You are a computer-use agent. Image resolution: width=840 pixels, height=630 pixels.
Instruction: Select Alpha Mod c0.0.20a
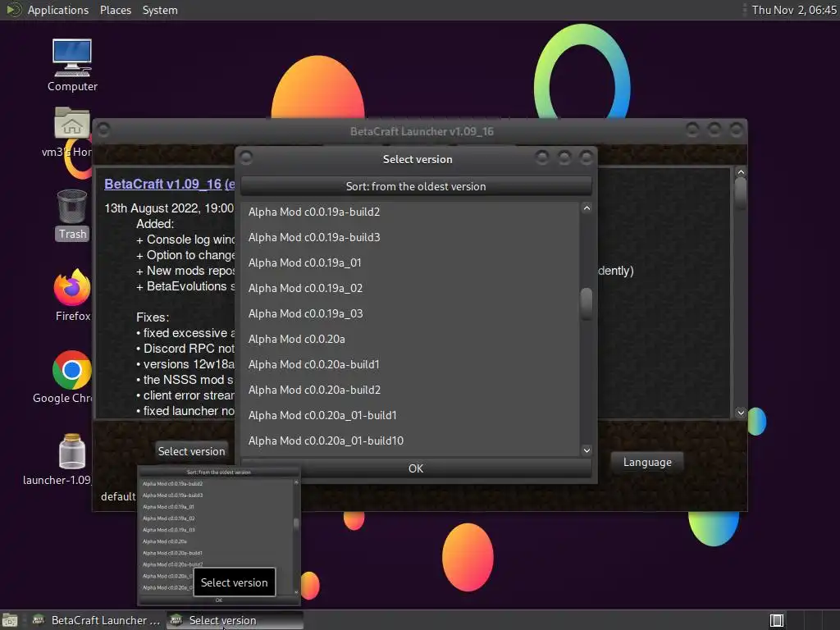pos(410,339)
